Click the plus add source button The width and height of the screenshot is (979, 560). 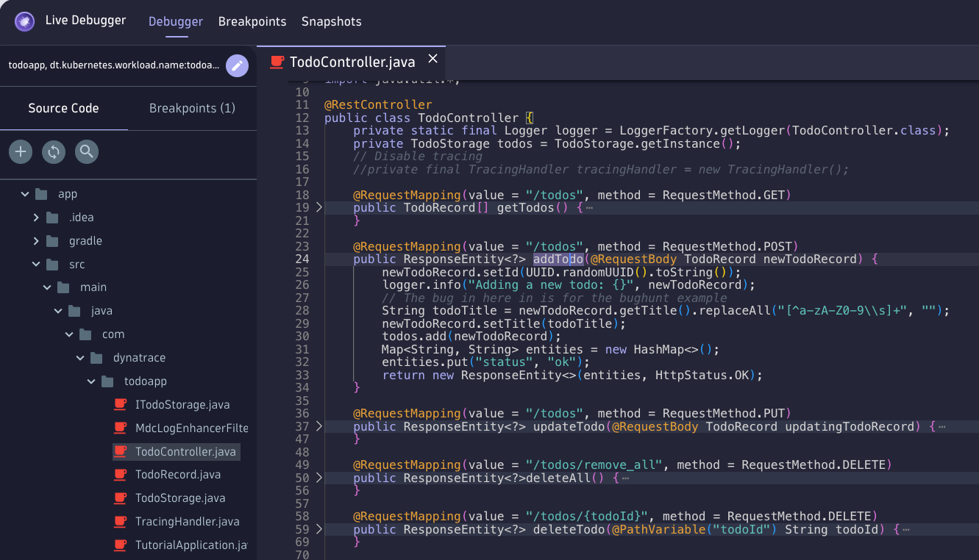point(21,152)
